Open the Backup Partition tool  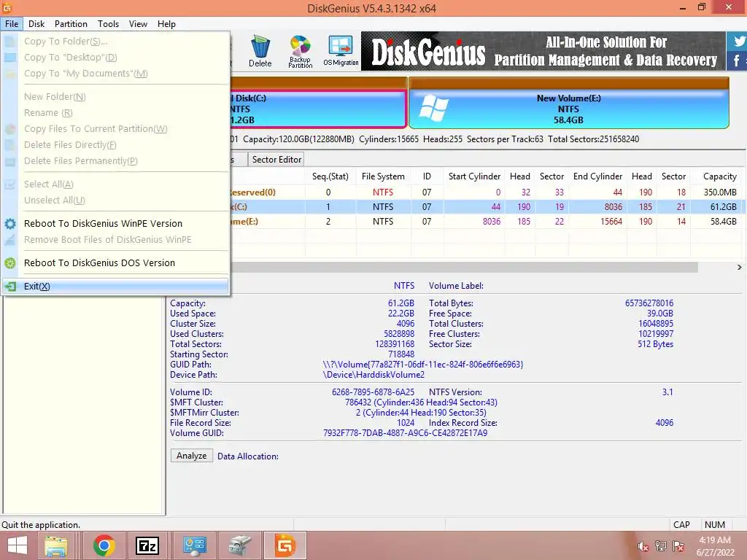(300, 52)
